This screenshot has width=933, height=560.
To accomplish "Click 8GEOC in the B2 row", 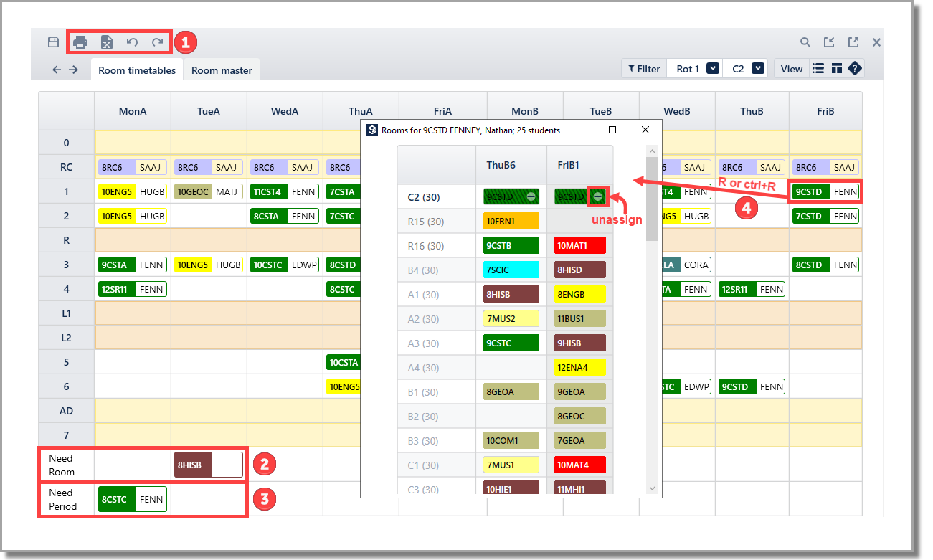I will (580, 417).
